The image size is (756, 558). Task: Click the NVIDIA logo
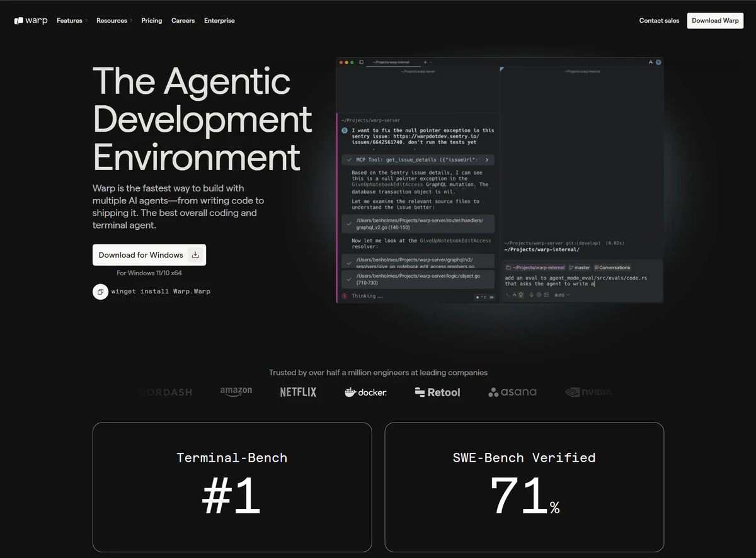tap(588, 392)
